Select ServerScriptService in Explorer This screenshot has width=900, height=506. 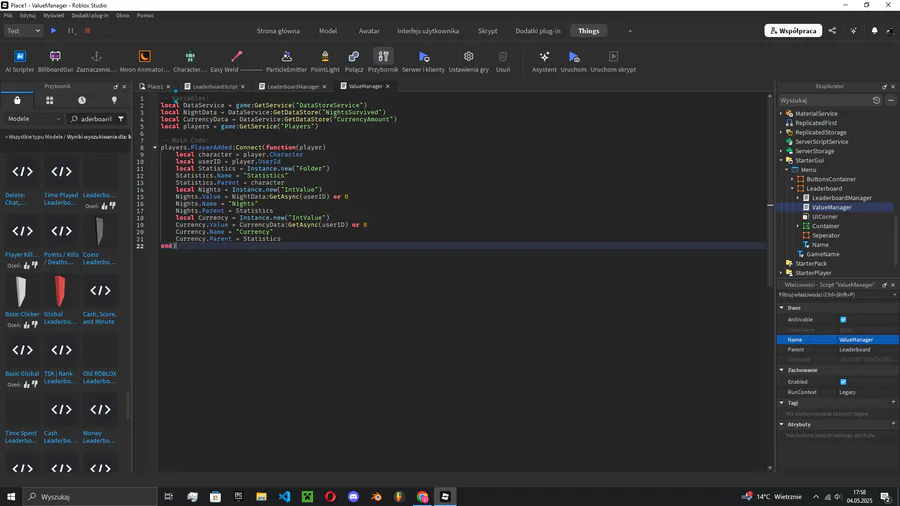point(821,142)
